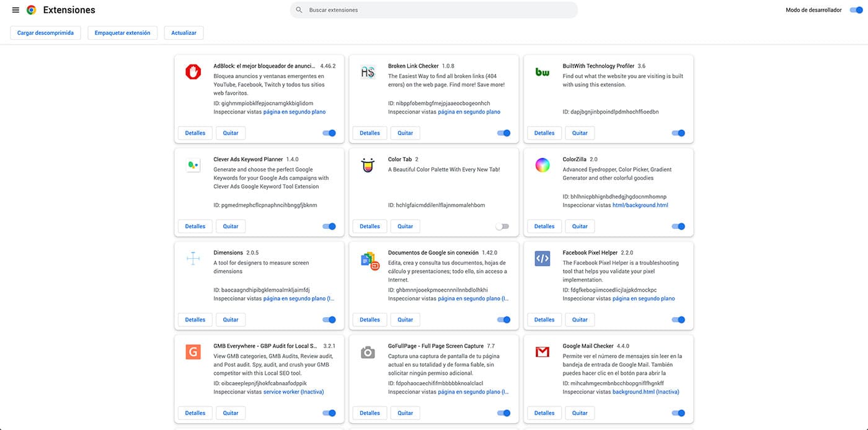Screen dimensions: 868x430
Task: Click BuiltWith version number 3.6
Action: click(642, 66)
